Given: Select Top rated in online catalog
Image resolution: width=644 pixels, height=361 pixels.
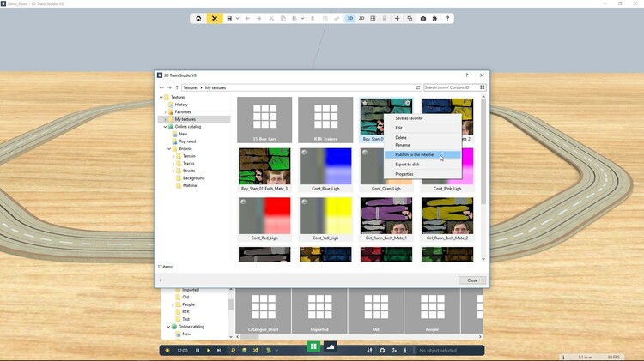Looking at the screenshot, I should [x=187, y=141].
